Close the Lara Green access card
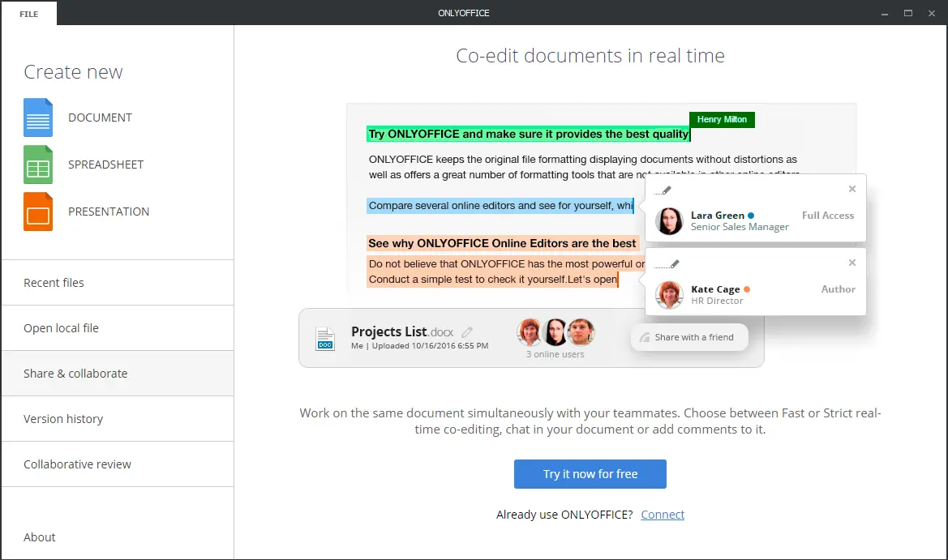Viewport: 948px width, 560px height. point(851,189)
